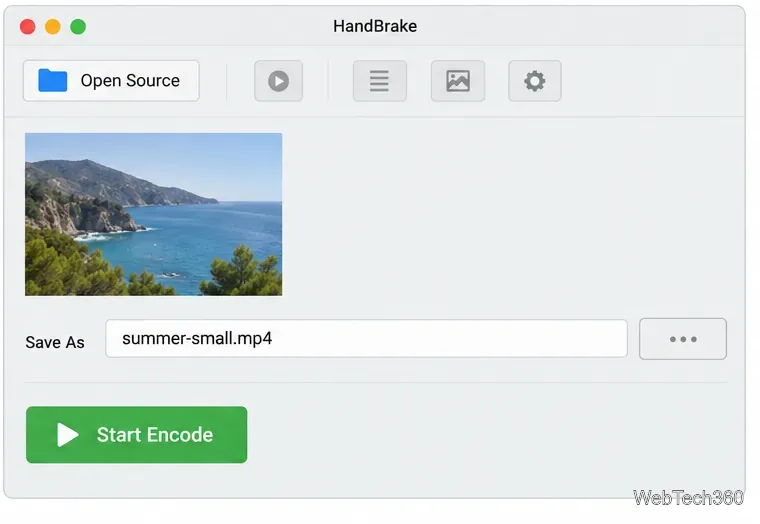Click the preview play icon in toolbar

point(279,81)
